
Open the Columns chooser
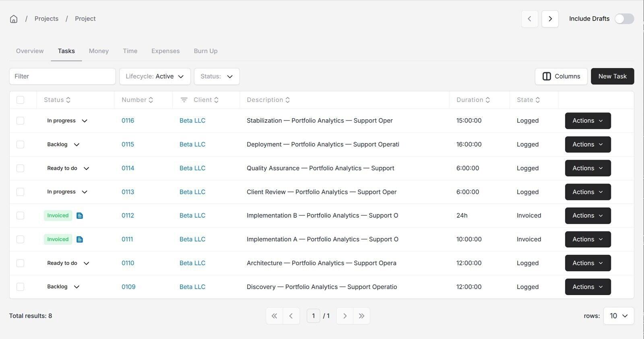tap(561, 77)
